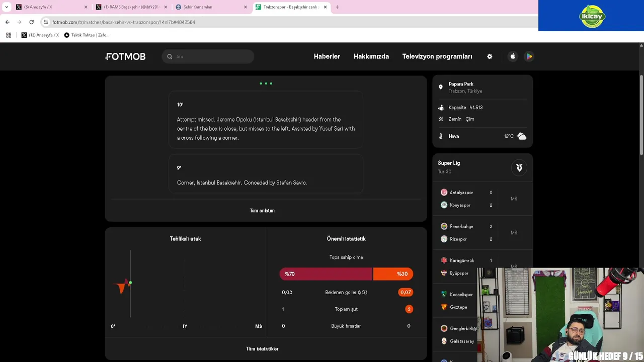Click the Kocaelispor team crest
Image resolution: width=644 pixels, height=362 pixels.
[x=444, y=295]
